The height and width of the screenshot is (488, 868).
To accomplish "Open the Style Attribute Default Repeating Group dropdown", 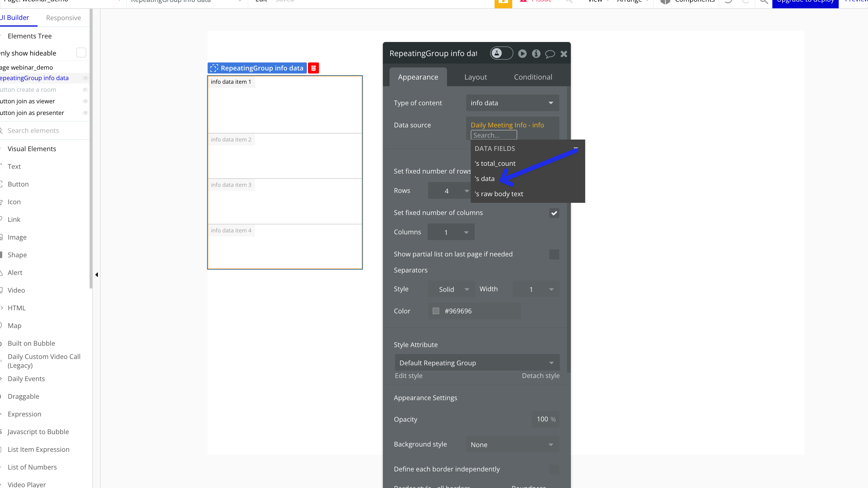I will (x=477, y=363).
